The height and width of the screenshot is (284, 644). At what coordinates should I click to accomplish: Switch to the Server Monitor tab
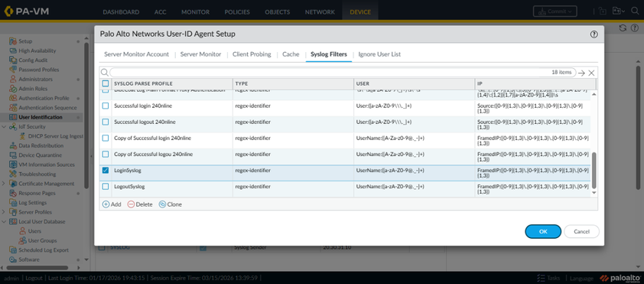point(200,54)
